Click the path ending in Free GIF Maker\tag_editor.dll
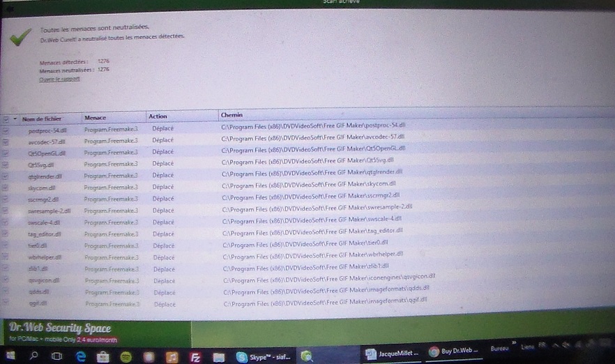Screen dimensions: 615x364 coord(312,232)
